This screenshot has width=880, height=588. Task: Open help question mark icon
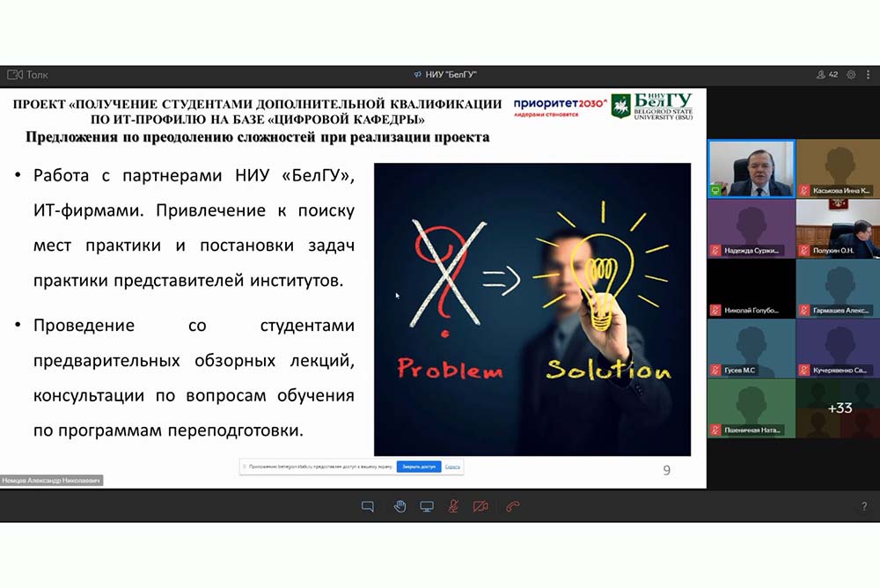[864, 506]
